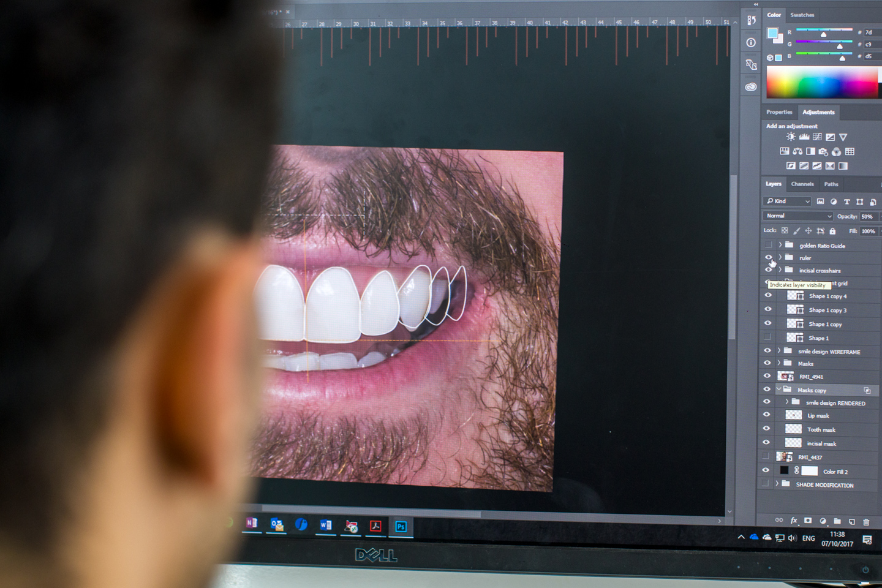Filter layers by shape layers
Image resolution: width=882 pixels, height=588 pixels.
(x=860, y=202)
